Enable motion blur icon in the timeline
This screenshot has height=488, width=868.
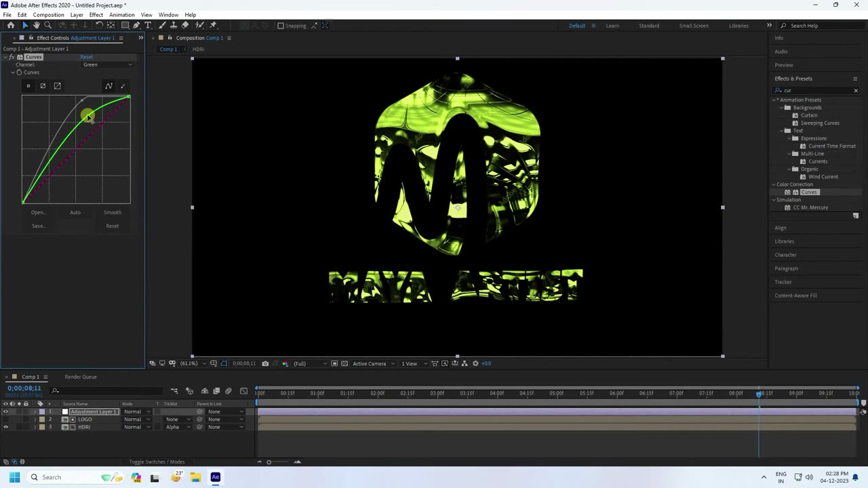pyautogui.click(x=229, y=391)
